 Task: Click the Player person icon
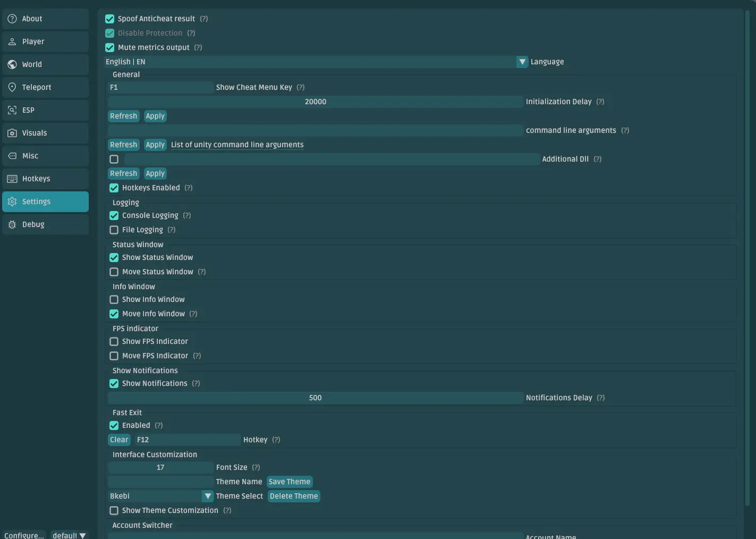(x=12, y=41)
